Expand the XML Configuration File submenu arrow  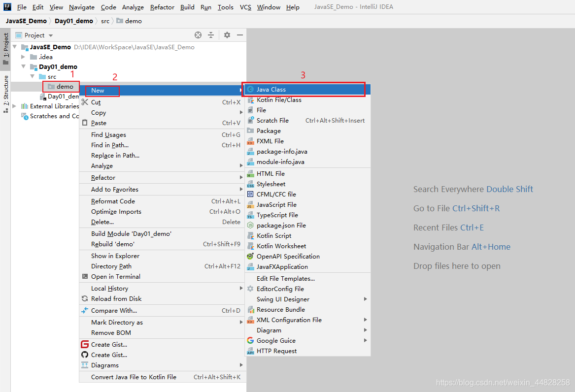click(365, 320)
